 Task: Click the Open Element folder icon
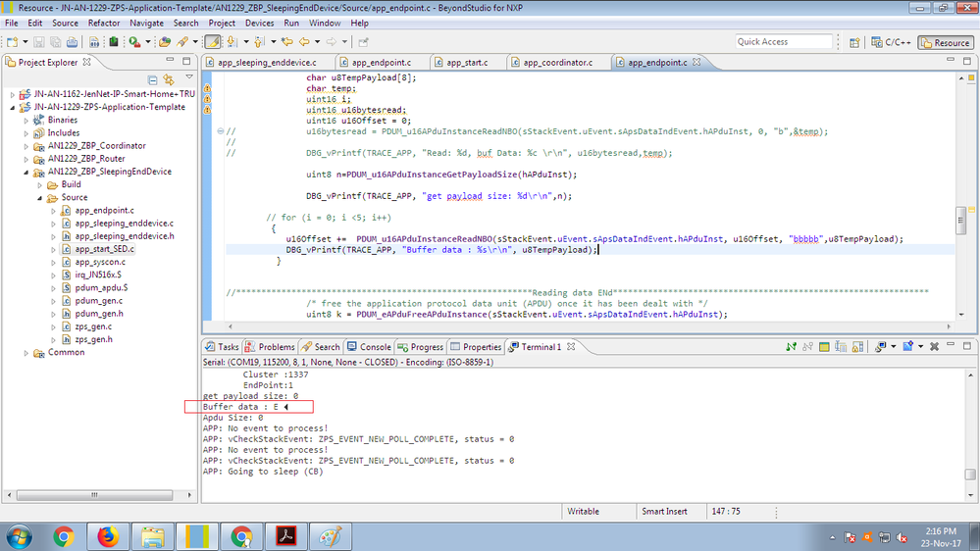coord(165,42)
